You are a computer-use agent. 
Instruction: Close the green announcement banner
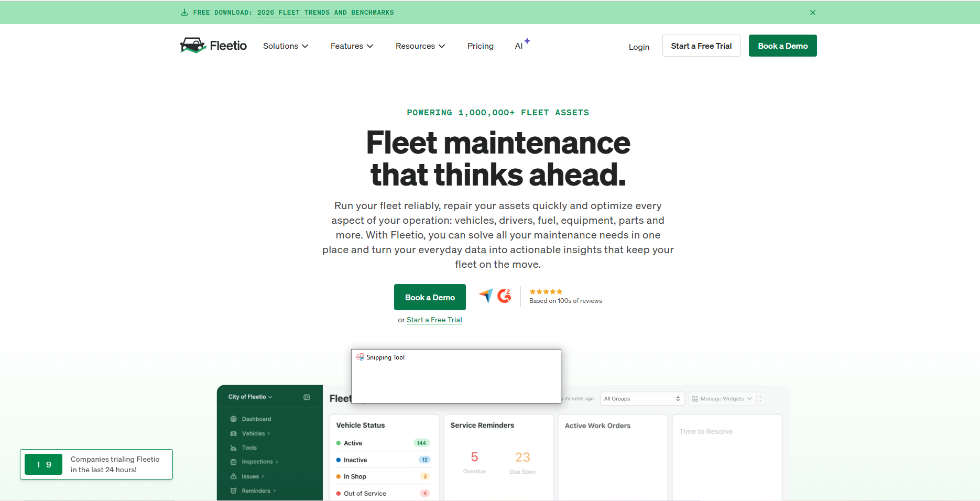coord(813,13)
